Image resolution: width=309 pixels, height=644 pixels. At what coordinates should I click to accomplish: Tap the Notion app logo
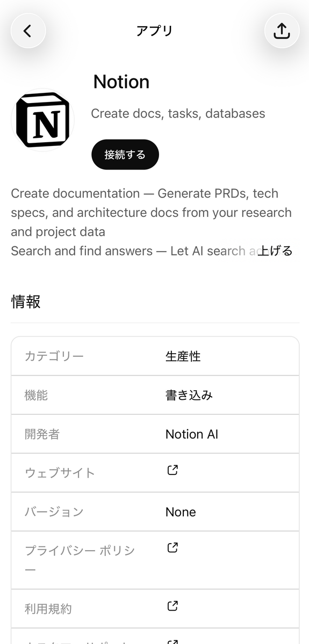[42, 120]
